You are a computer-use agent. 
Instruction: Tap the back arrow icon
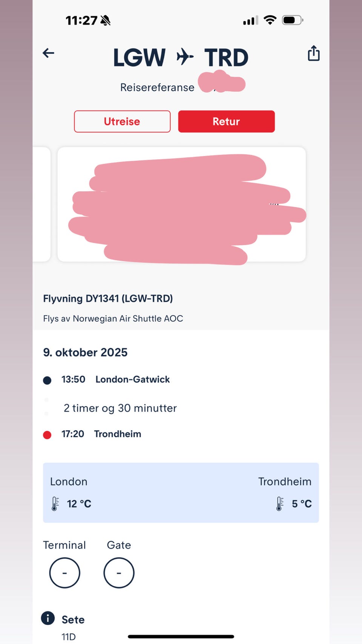pos(48,53)
